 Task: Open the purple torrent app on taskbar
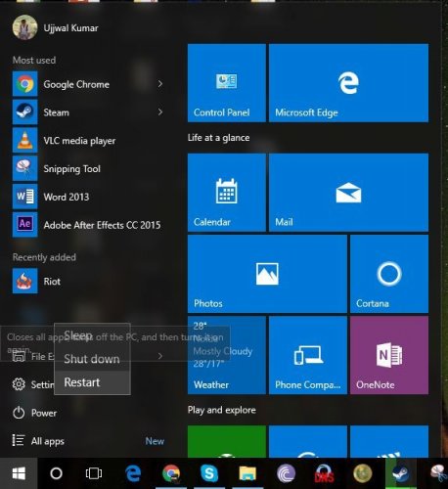(286, 473)
